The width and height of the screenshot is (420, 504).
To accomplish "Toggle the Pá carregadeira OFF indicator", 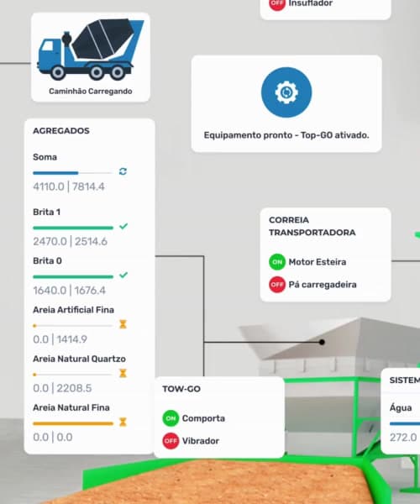I will point(277,285).
